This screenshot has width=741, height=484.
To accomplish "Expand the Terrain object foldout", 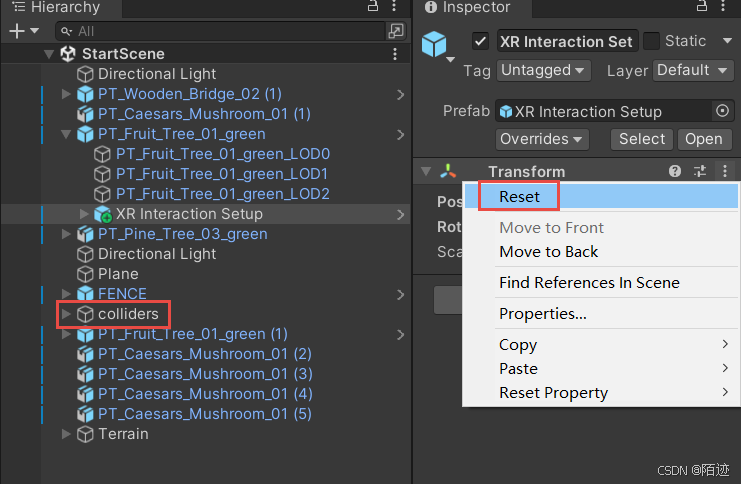I will click(x=66, y=434).
